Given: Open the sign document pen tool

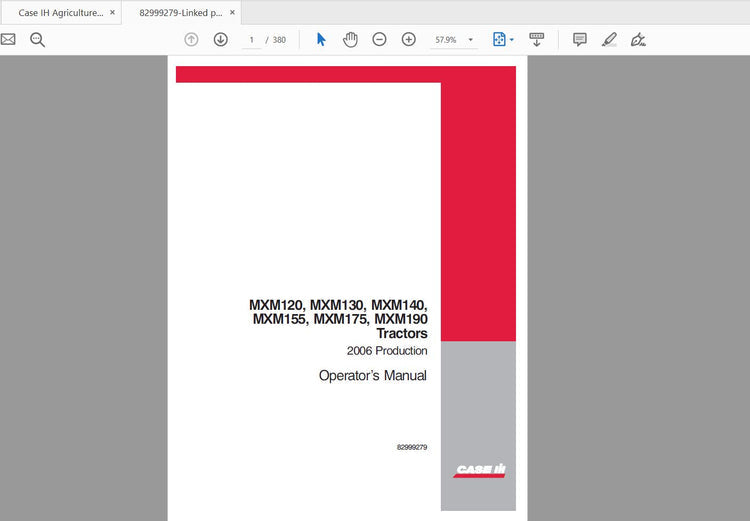Looking at the screenshot, I should [x=638, y=39].
